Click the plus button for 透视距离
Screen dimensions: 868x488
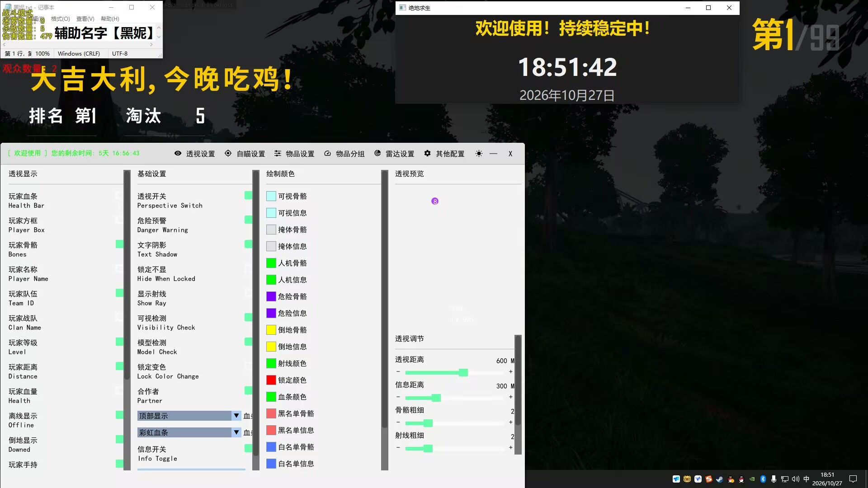511,372
